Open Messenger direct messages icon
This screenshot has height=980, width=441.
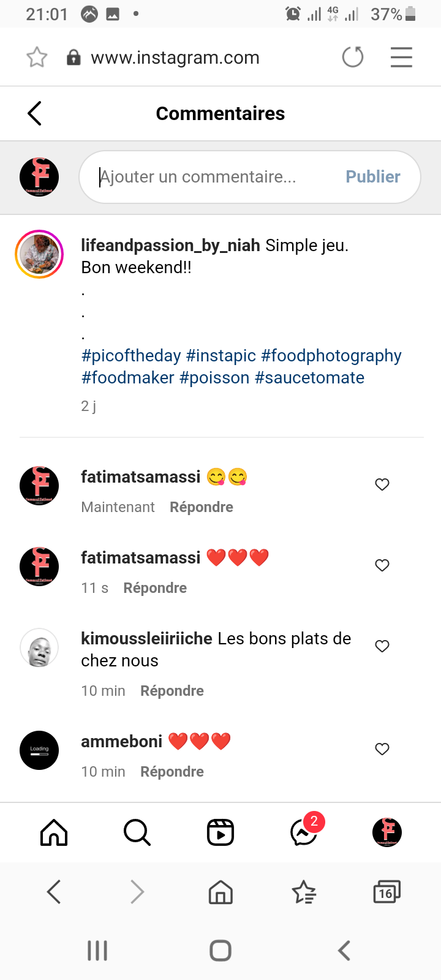[304, 832]
